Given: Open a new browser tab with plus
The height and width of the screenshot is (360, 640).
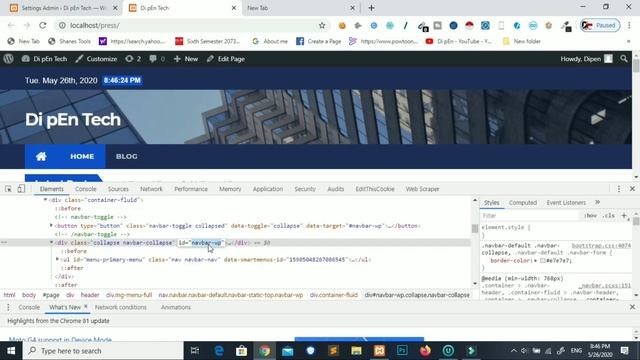Looking at the screenshot, I should (371, 8).
